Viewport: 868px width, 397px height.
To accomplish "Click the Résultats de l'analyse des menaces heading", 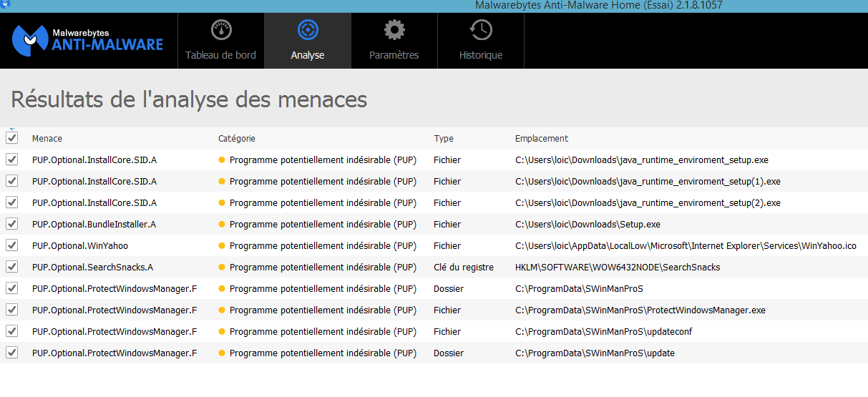I will click(189, 99).
